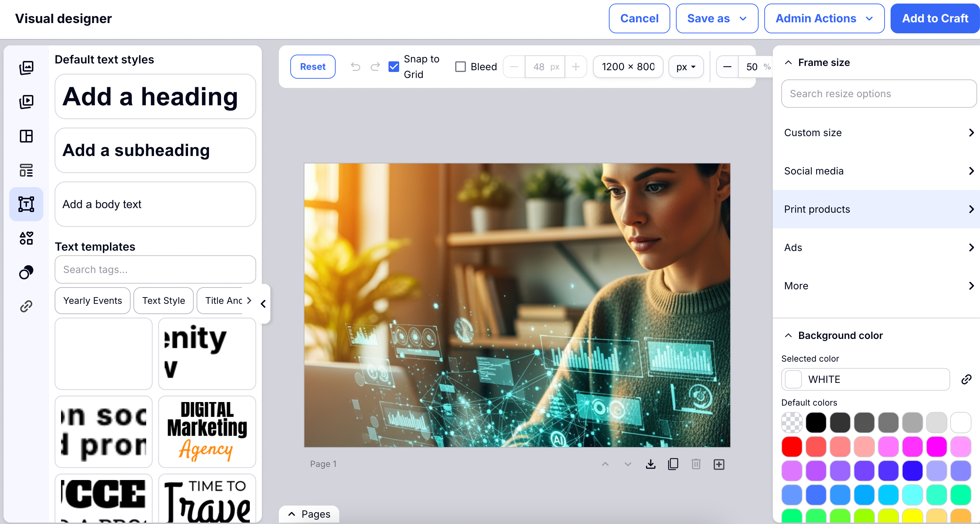Click the link icon beside WHITE color
Viewport: 980px width, 524px height.
[x=966, y=379]
